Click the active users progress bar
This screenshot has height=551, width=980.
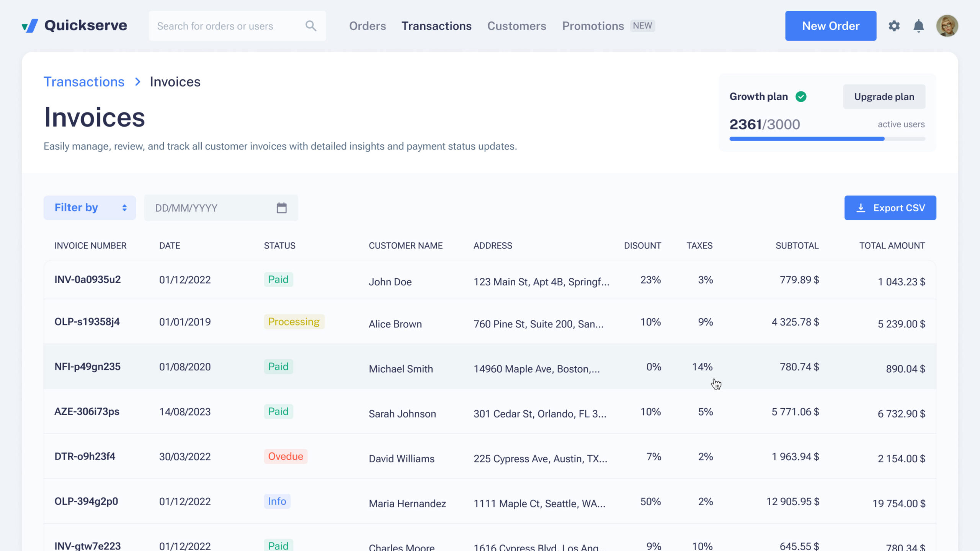click(x=827, y=139)
